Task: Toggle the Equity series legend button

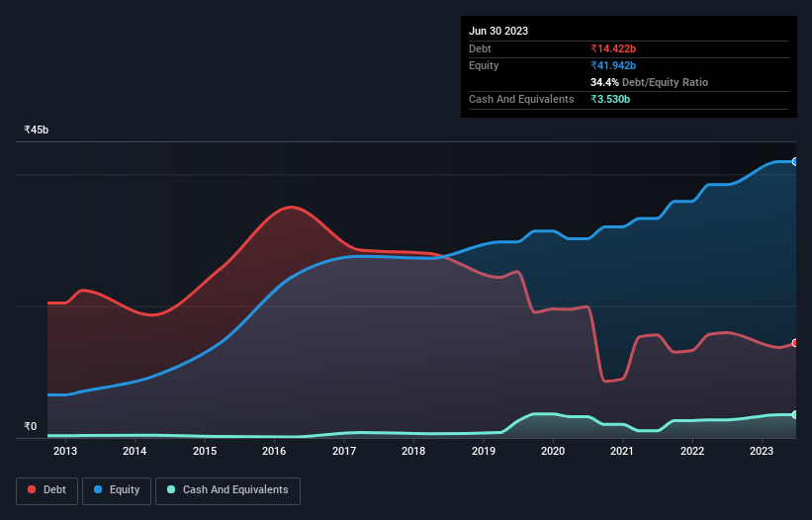Action: click(117, 490)
